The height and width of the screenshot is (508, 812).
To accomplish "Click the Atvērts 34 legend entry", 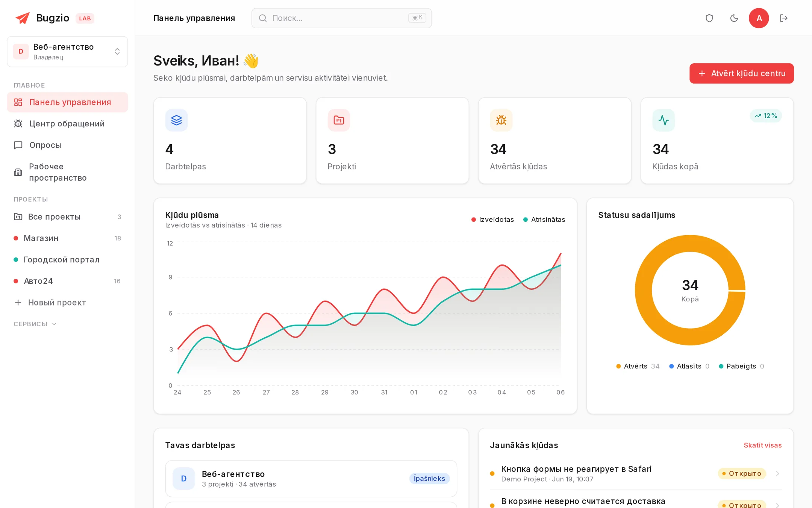I will pos(638,366).
